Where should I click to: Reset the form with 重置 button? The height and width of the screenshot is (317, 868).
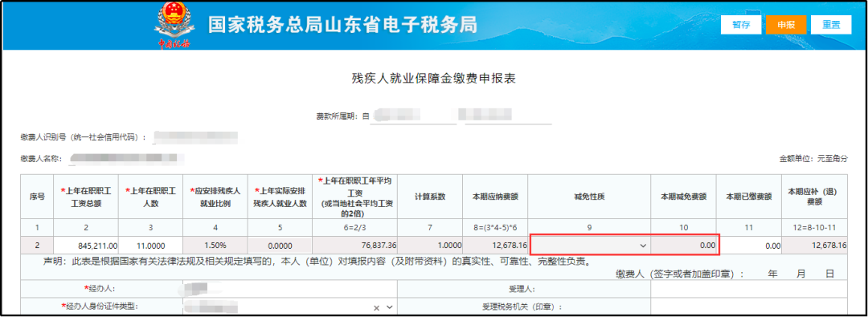pyautogui.click(x=831, y=25)
